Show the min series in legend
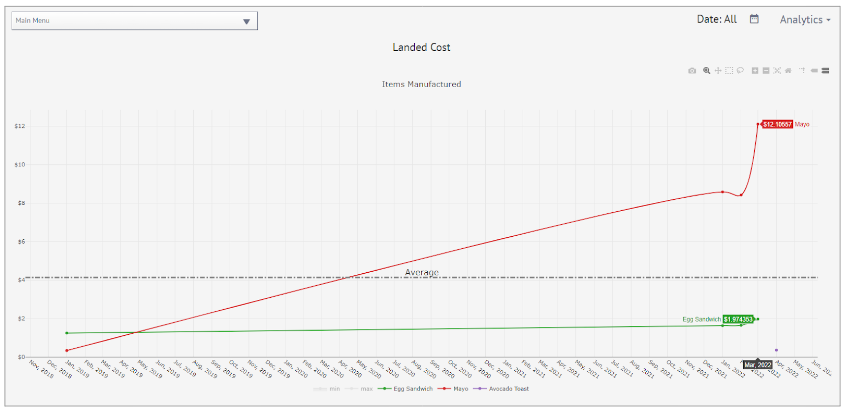The image size is (846, 409). [326, 388]
